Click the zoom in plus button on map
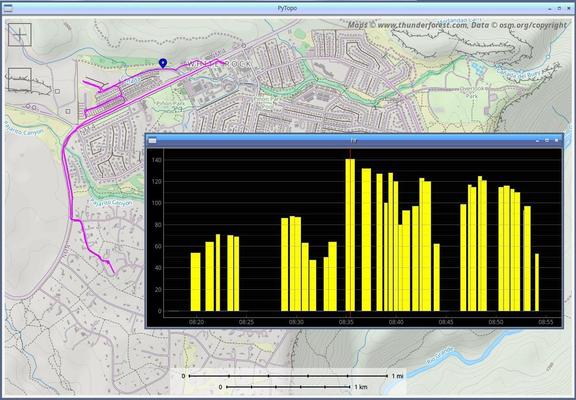This screenshot has height=400, width=576. pos(19,35)
